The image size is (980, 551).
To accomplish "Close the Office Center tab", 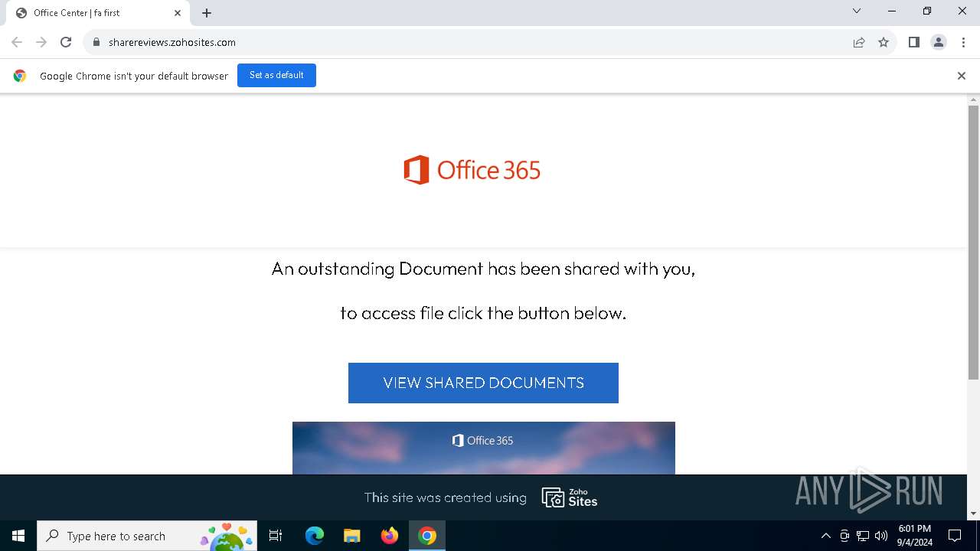I will pos(178,13).
